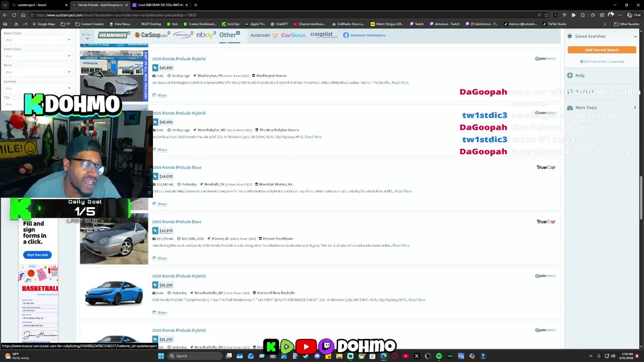Open Spotify from the taskbar
644x362 pixels.
tap(439, 356)
